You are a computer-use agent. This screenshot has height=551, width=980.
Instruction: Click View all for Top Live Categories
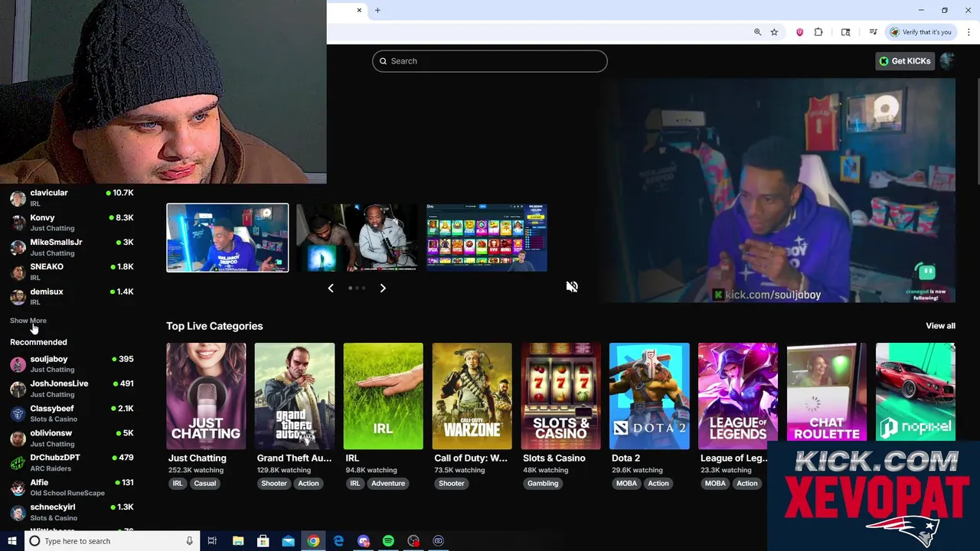coord(940,326)
